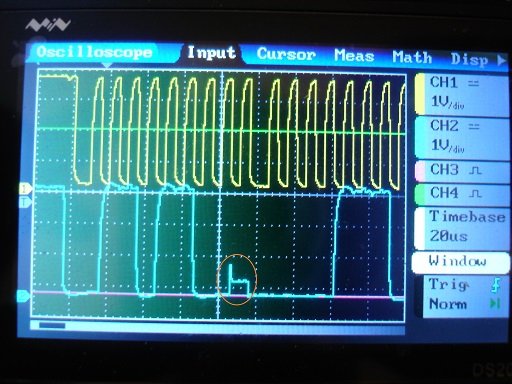
Task: Select the Oscilloscope mode label
Action: coord(94,52)
